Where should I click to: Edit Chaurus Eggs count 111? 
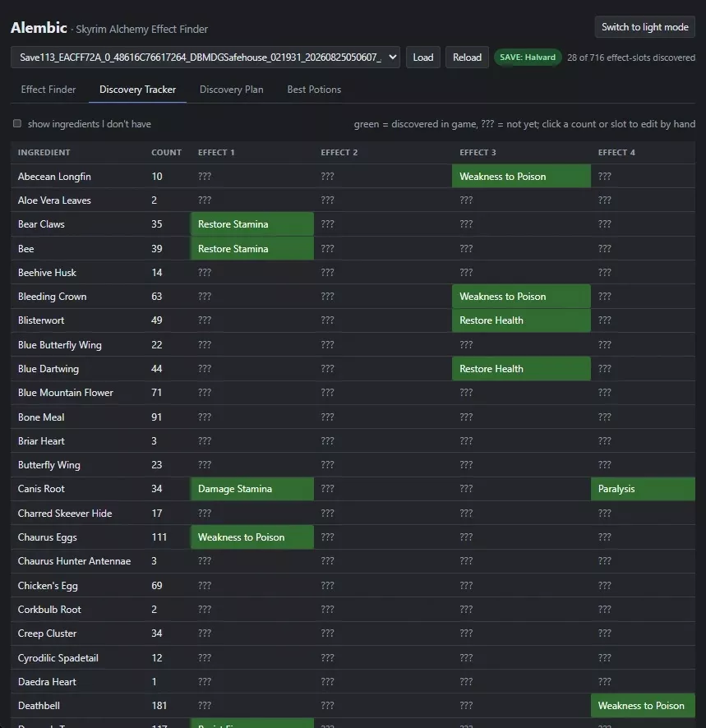[x=159, y=537]
